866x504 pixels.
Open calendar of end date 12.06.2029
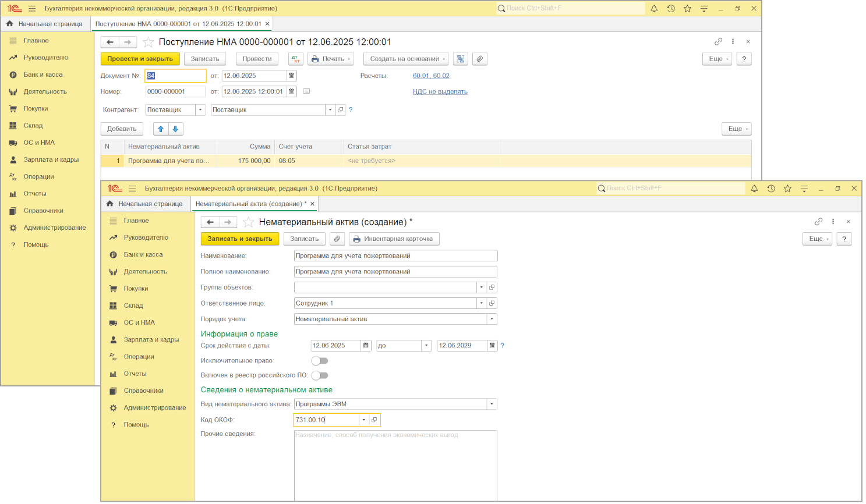click(x=492, y=346)
